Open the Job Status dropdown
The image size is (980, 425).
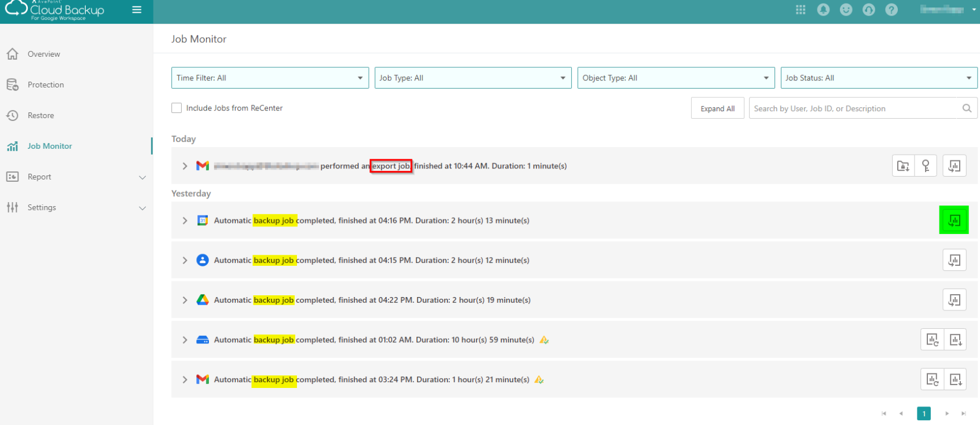878,78
